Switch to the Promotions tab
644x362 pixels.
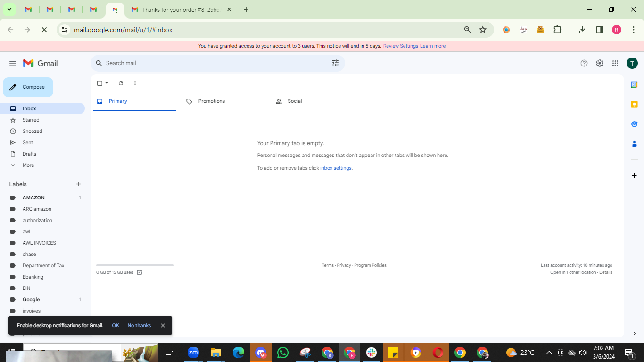point(212,101)
